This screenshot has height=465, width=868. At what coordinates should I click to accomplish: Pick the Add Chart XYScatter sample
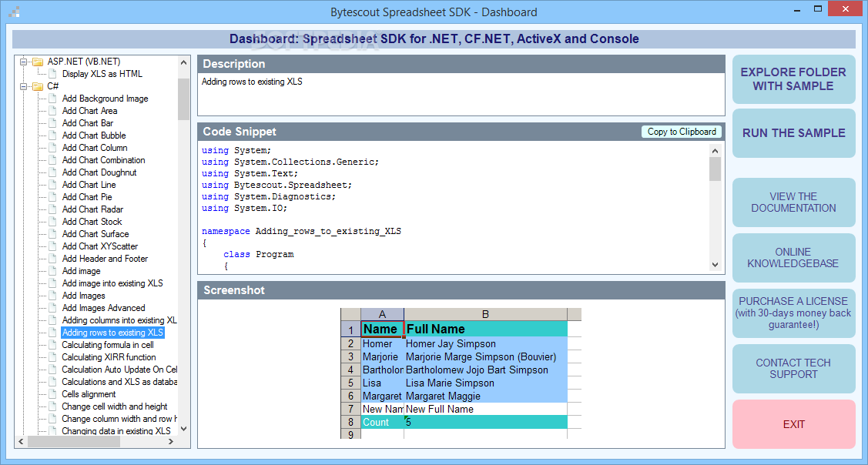coord(100,246)
